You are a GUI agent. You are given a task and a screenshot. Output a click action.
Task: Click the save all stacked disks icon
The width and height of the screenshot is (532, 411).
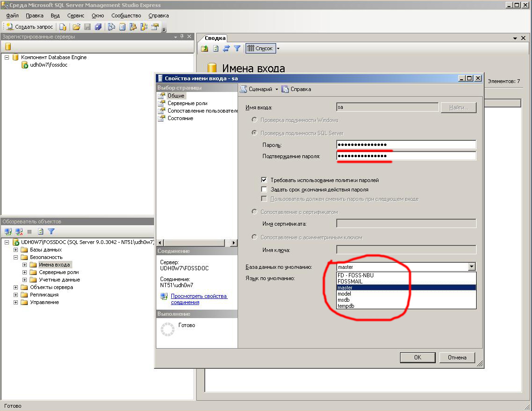click(x=98, y=27)
